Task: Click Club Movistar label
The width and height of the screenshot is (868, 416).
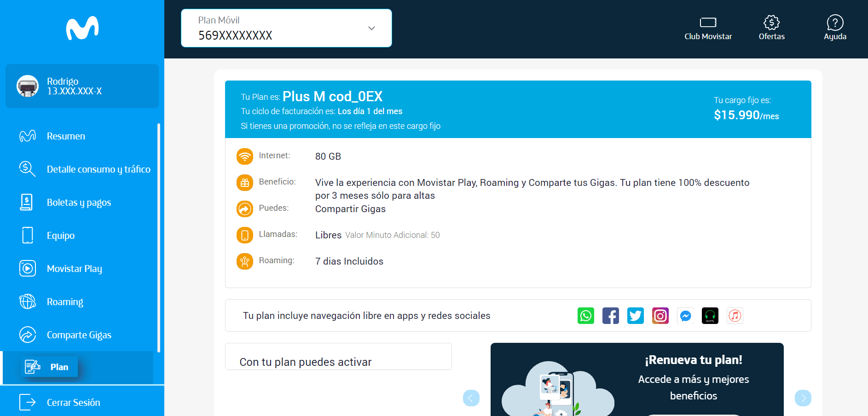Action: pyautogui.click(x=708, y=36)
